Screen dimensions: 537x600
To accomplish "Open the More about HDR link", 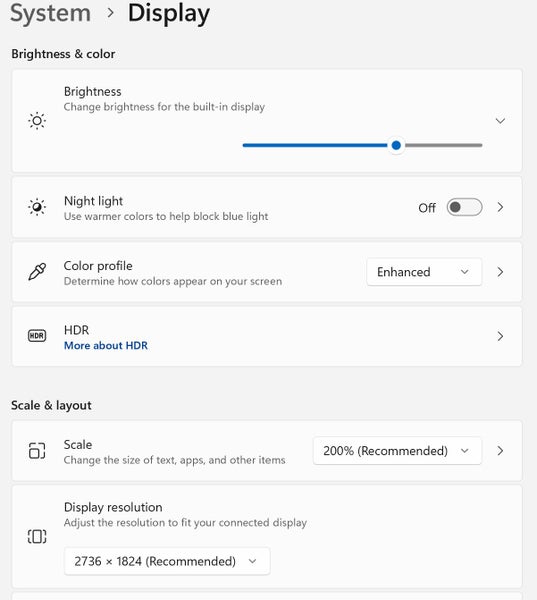I will (106, 346).
